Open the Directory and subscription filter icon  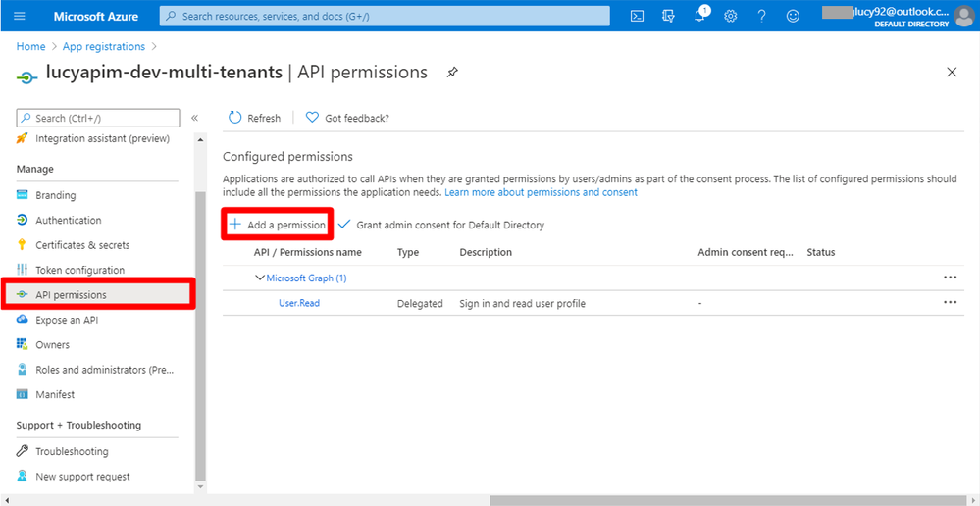(x=668, y=17)
